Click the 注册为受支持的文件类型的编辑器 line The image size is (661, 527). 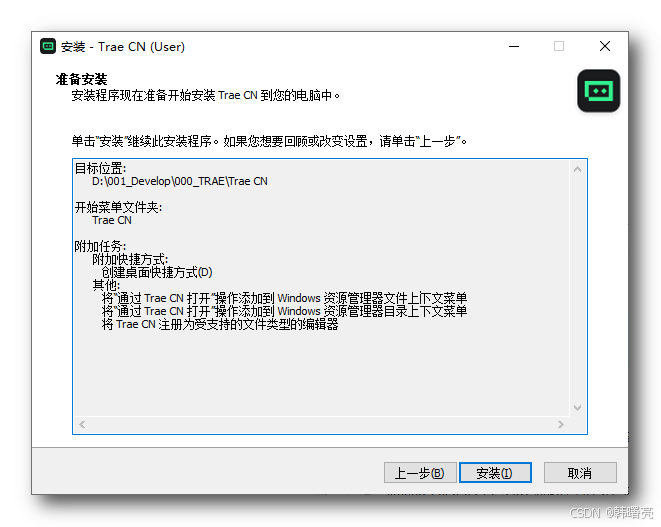tap(220, 325)
